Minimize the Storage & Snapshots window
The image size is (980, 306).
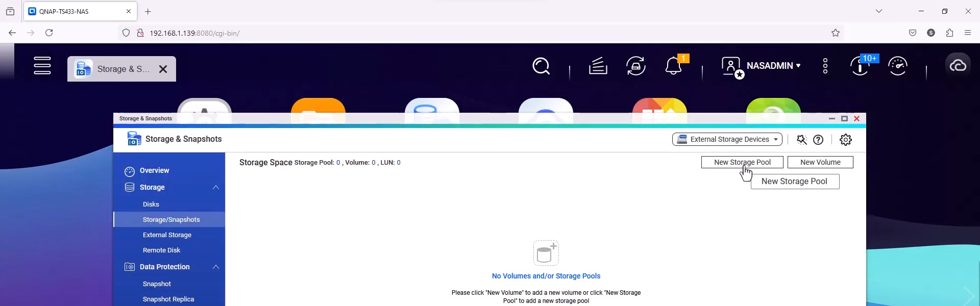tap(832, 118)
